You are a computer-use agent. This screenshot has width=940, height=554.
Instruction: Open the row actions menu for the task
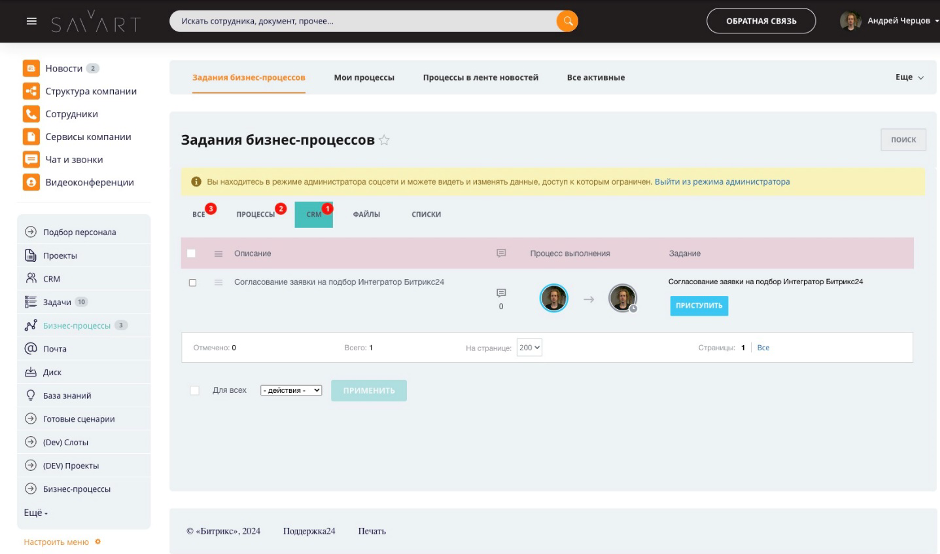click(218, 283)
